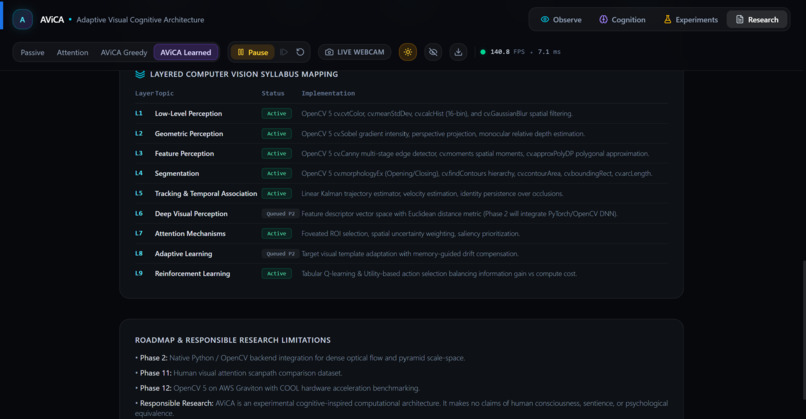Image resolution: width=806 pixels, height=419 pixels.
Task: Click the eye icon beside Observe
Action: tap(544, 20)
